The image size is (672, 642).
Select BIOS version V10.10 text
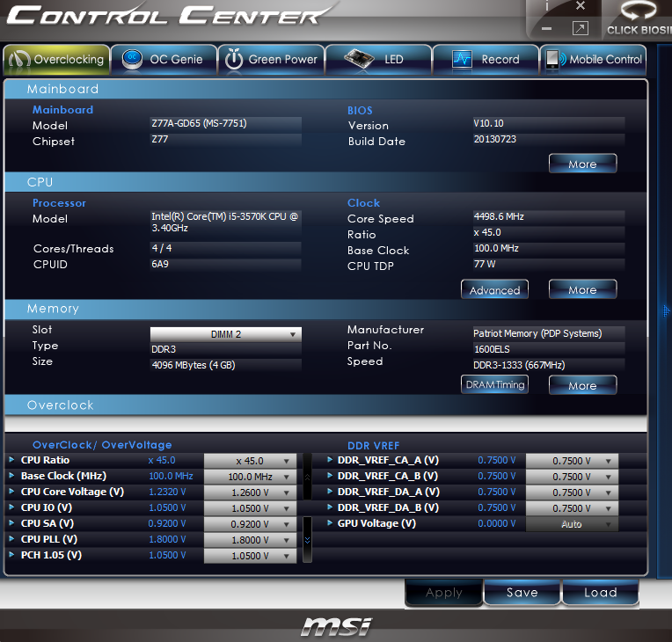coord(488,123)
